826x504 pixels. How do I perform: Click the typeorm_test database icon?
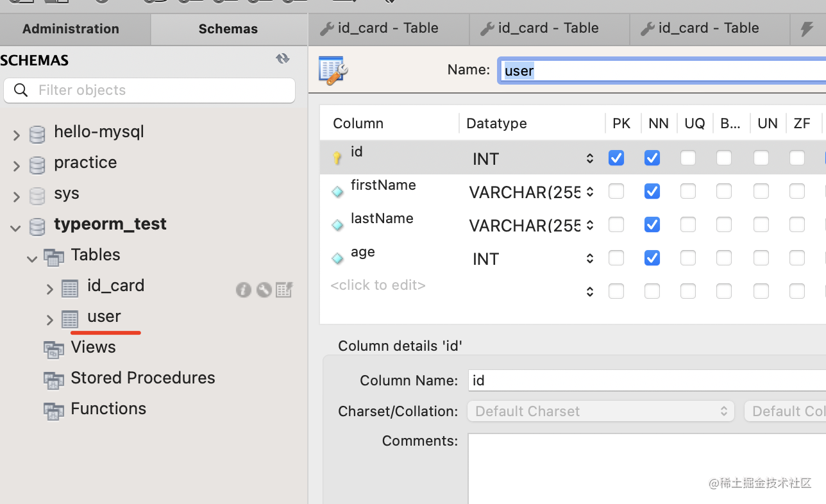(x=38, y=225)
